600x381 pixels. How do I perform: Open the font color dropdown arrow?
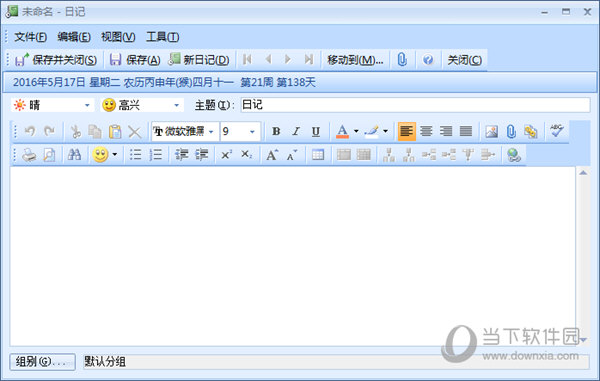(x=356, y=132)
